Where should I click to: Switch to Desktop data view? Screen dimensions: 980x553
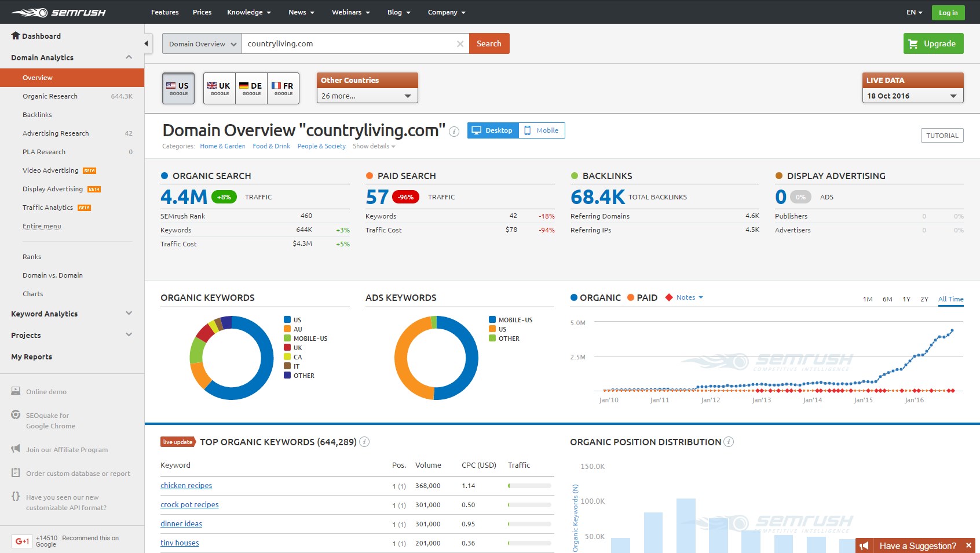(493, 130)
